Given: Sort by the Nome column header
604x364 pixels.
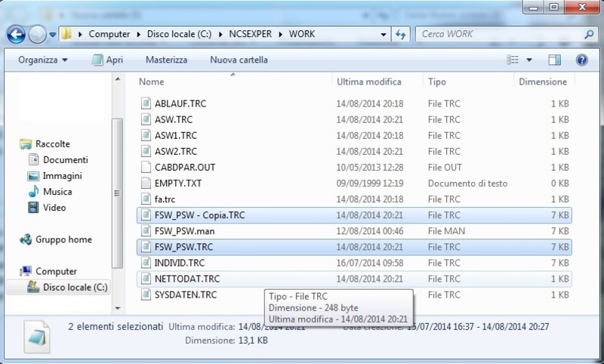Looking at the screenshot, I should (152, 82).
